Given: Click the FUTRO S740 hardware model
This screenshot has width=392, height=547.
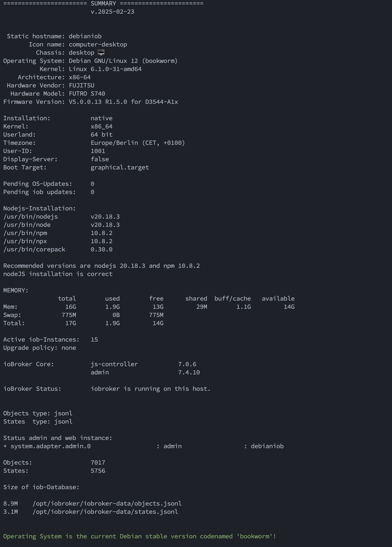Looking at the screenshot, I should point(87,94).
